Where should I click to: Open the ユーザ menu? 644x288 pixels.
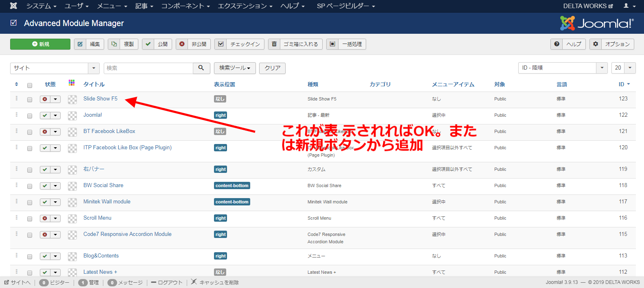[77, 6]
